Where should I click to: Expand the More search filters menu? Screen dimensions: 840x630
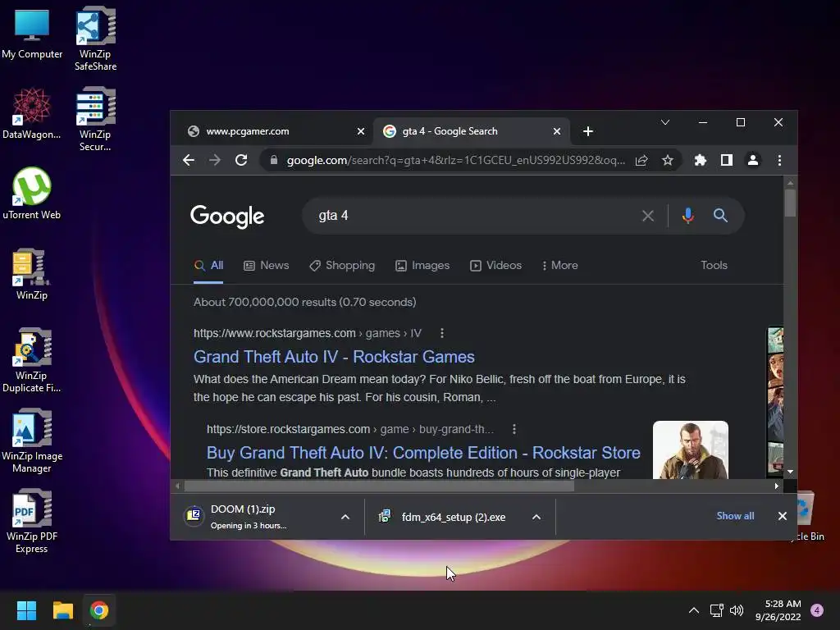tap(559, 265)
